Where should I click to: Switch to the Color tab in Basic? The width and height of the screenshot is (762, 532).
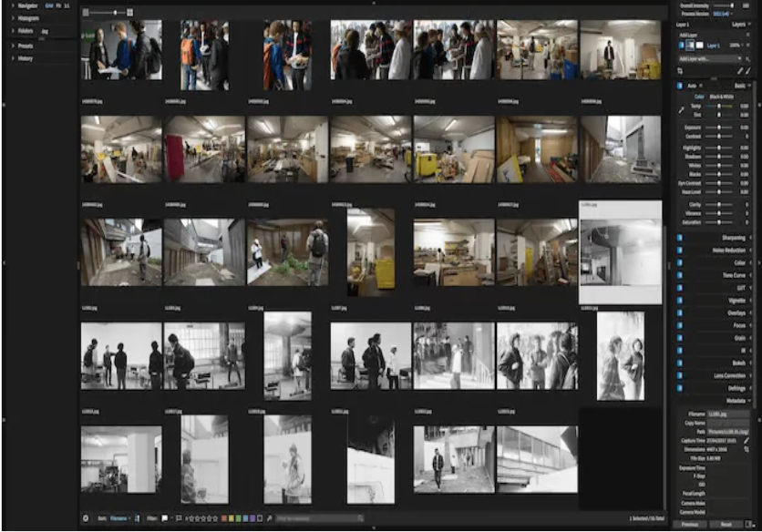[x=699, y=97]
